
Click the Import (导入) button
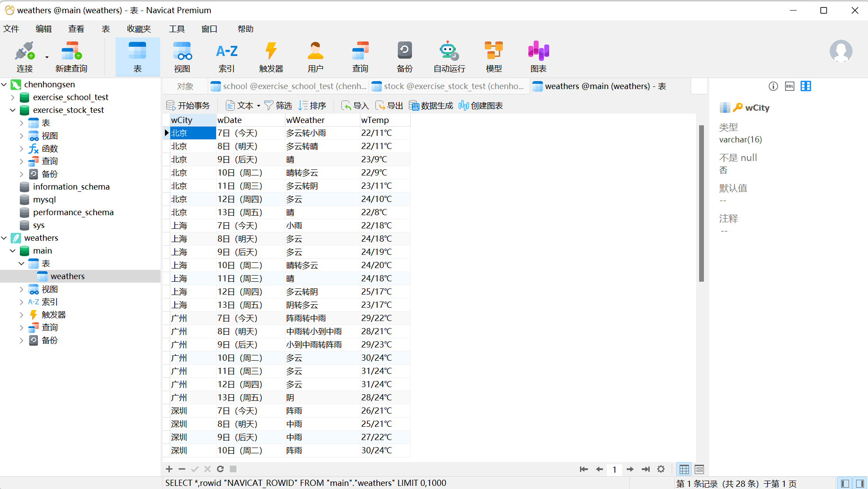pyautogui.click(x=355, y=106)
